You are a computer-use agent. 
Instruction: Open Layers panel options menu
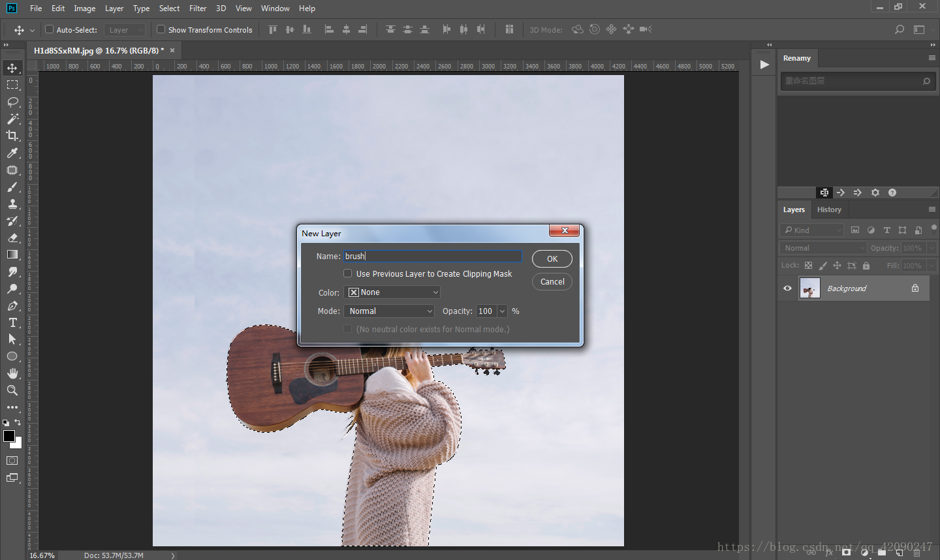click(x=932, y=210)
